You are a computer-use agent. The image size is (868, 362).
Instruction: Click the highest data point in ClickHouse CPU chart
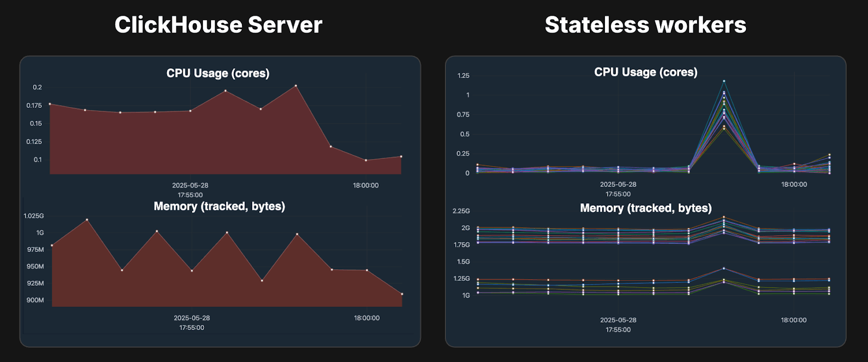[x=296, y=86]
